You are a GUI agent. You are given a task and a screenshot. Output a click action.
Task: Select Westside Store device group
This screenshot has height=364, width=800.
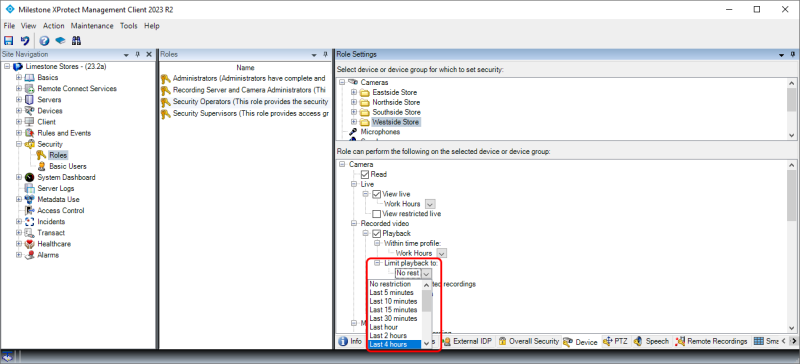click(395, 123)
